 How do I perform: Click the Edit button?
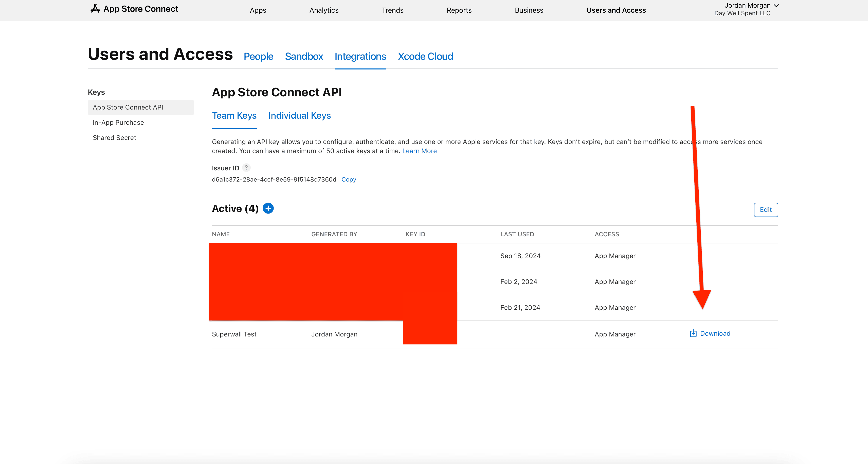765,210
